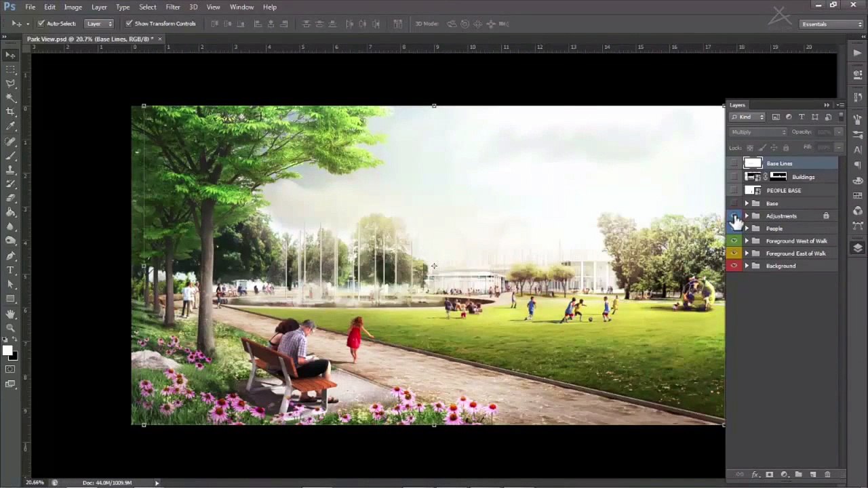
Task: Click the link layers icon
Action: tap(740, 474)
